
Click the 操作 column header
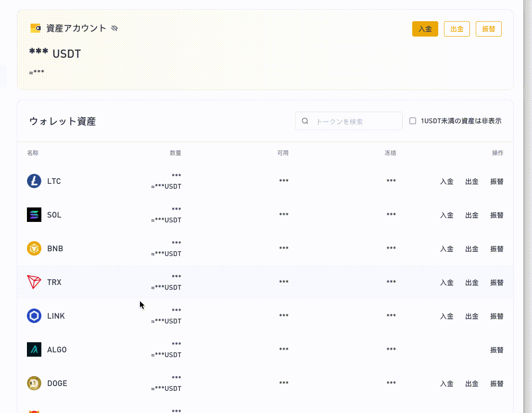click(x=498, y=153)
